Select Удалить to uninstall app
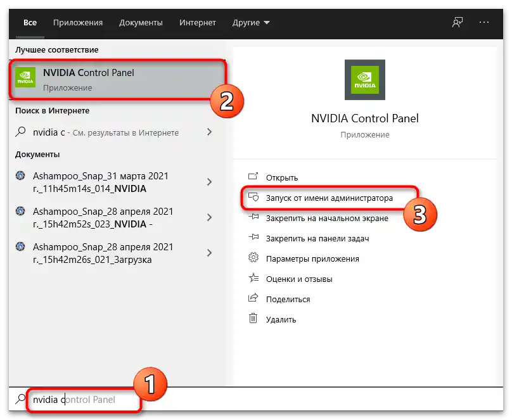Screen dimensions: 512x420 281,319
